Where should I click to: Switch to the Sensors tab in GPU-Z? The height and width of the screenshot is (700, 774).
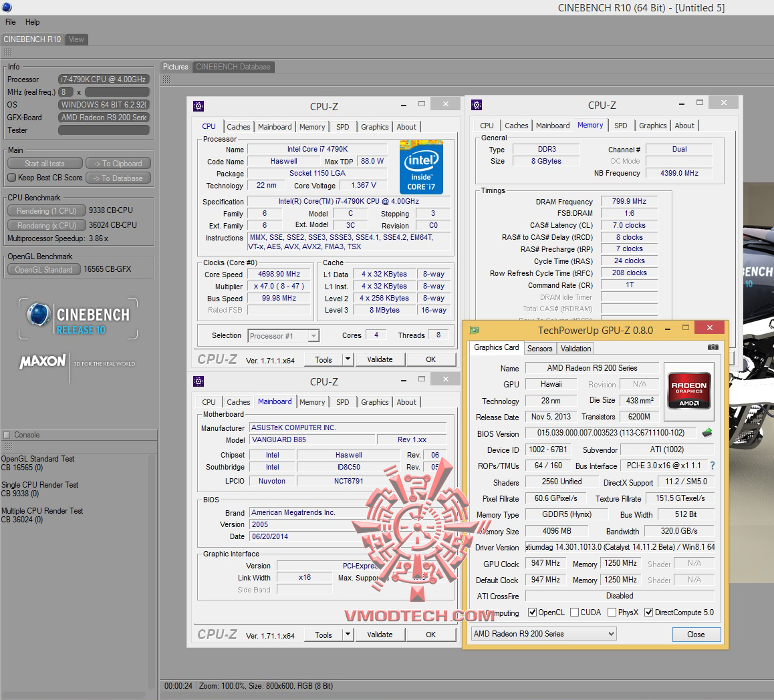click(539, 349)
